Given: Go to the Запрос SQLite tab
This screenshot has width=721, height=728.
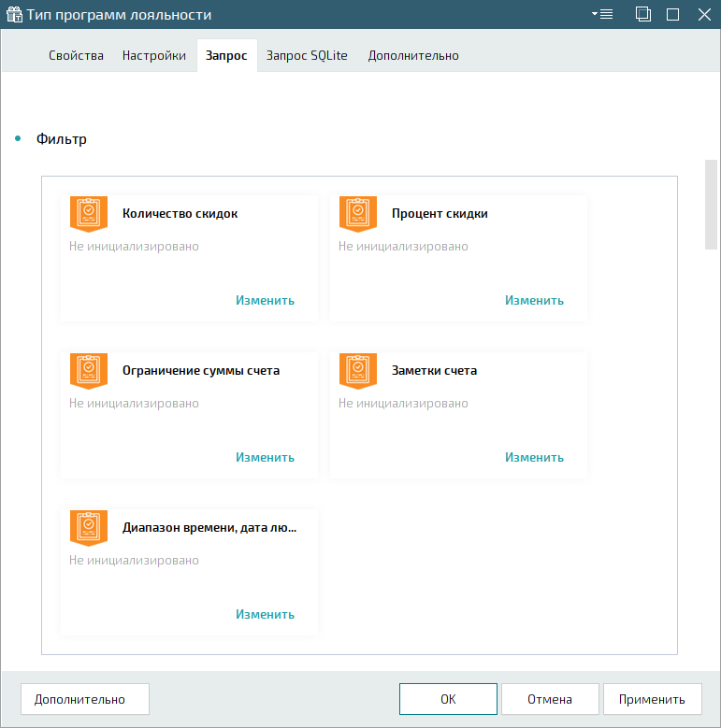Looking at the screenshot, I should pos(307,56).
